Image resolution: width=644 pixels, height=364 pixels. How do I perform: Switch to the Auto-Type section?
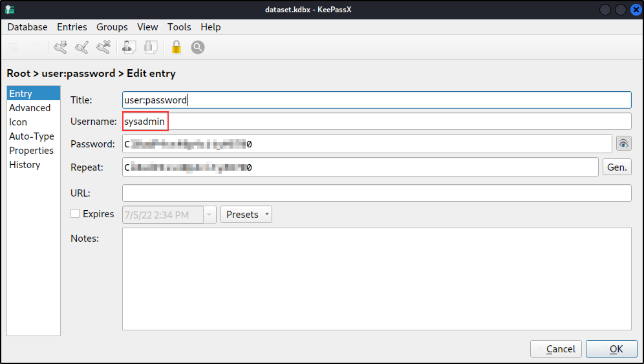tap(34, 136)
